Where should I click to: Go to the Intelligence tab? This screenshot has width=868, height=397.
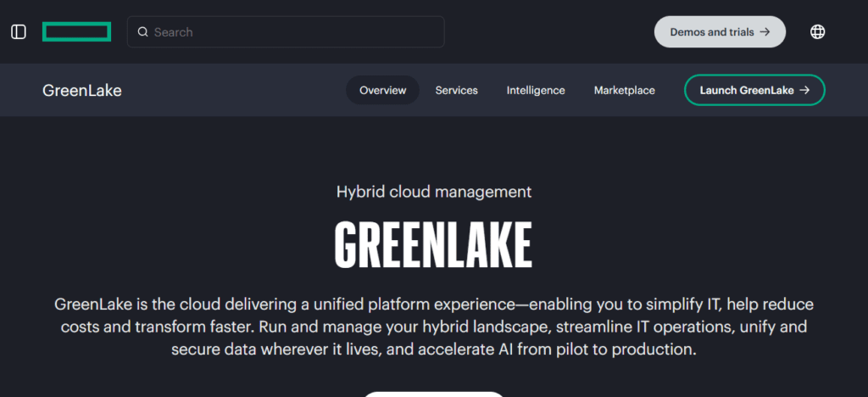click(536, 90)
